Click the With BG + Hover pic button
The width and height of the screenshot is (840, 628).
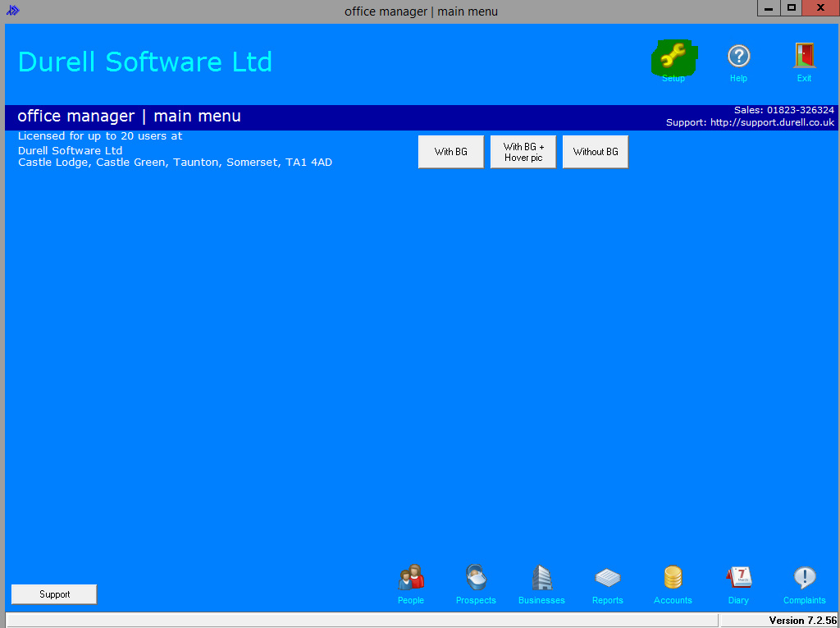click(523, 152)
